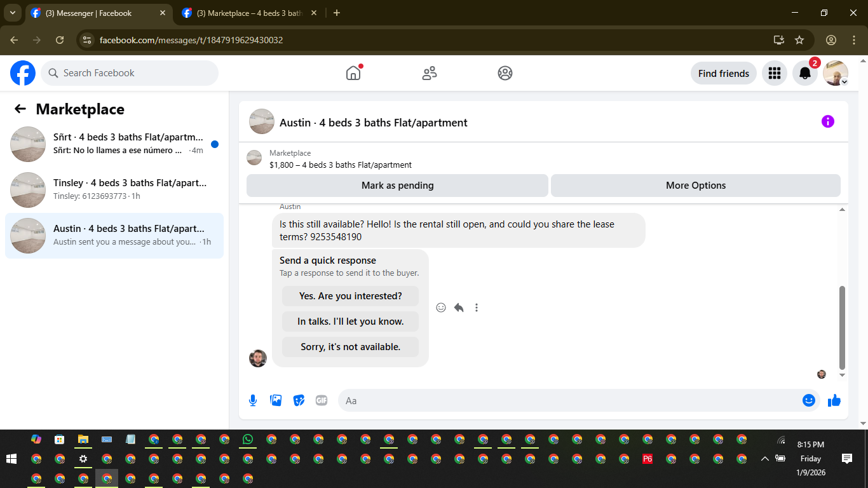Reply to the message with the arrow icon
Image resolution: width=868 pixels, height=488 pixels.
(x=459, y=308)
